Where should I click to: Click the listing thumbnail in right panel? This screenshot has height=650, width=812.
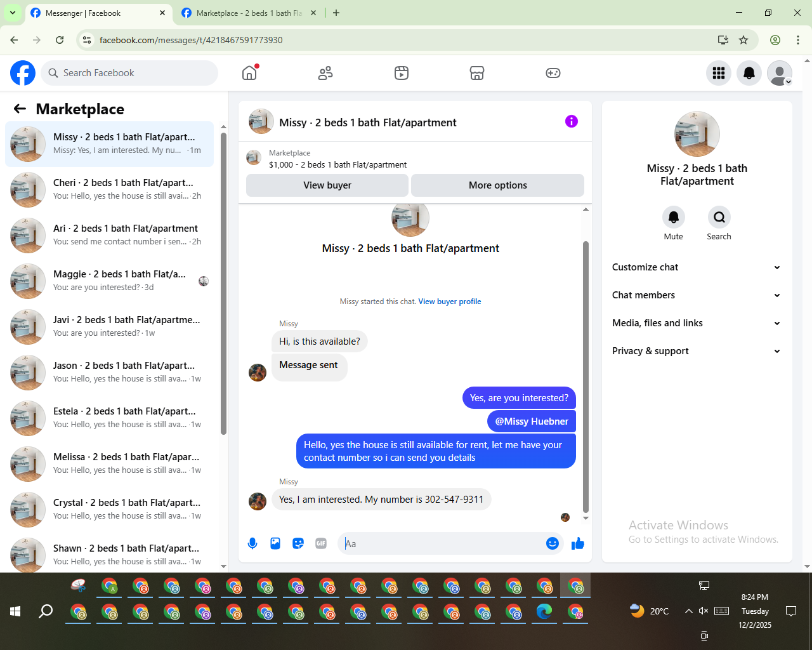coord(697,134)
